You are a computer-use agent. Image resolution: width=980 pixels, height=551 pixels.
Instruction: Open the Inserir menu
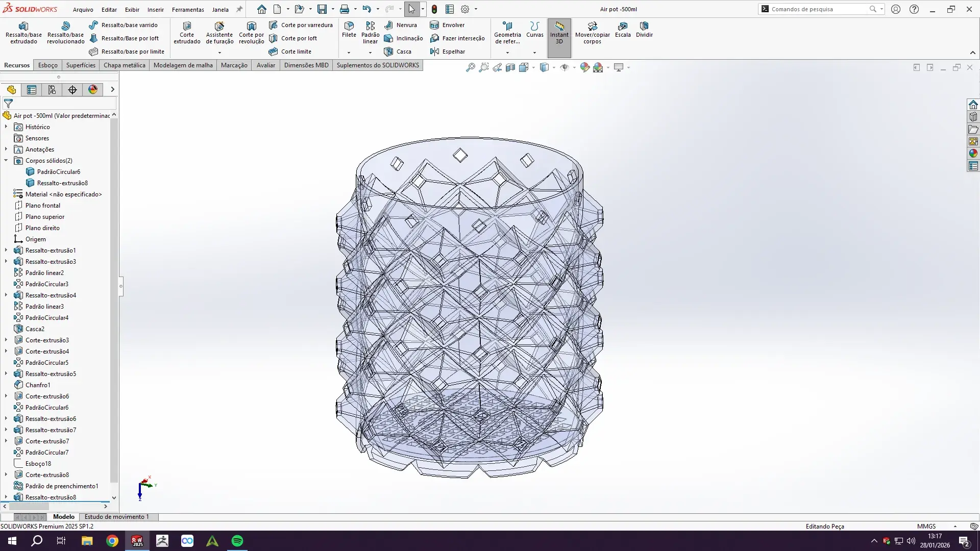156,10
